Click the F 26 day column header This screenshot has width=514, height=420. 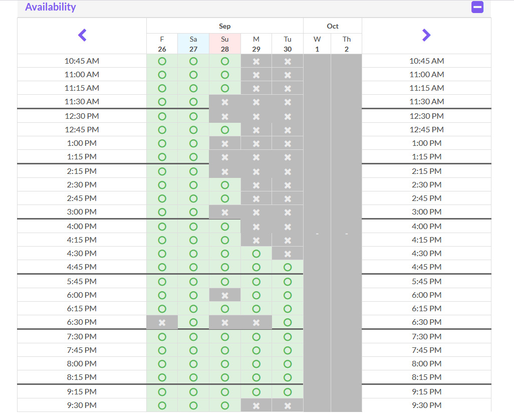pyautogui.click(x=162, y=44)
